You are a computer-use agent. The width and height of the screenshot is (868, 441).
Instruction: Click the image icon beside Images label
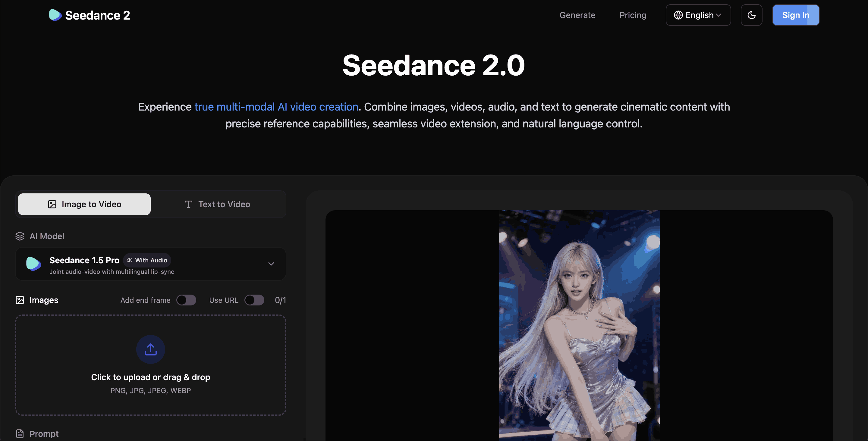pos(20,300)
